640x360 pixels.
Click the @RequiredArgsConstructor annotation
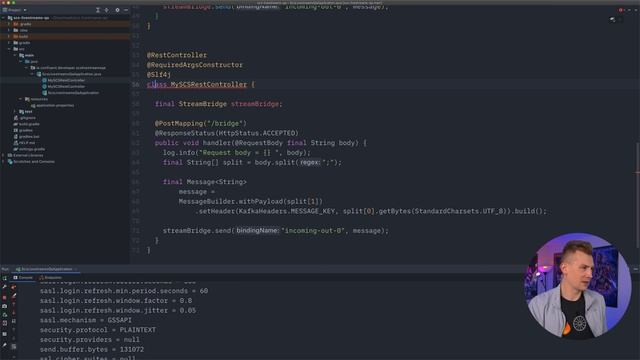(195, 65)
